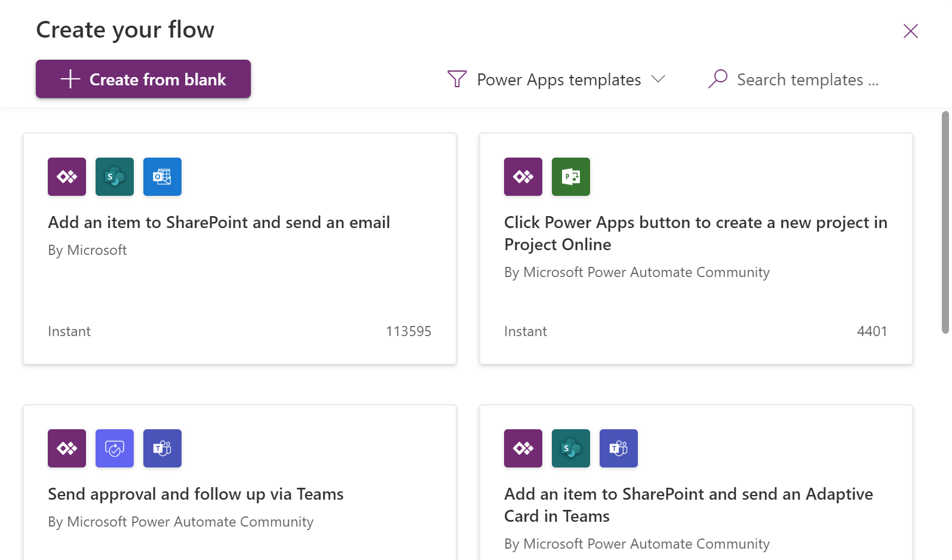Open the Power Apps templates filter dropdown

tap(558, 79)
